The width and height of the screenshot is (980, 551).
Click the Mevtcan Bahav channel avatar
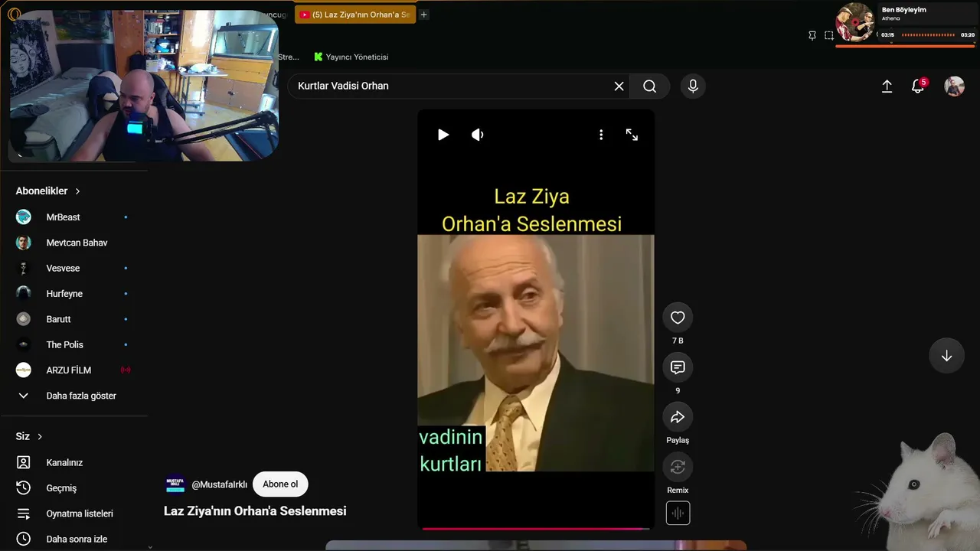pos(24,243)
